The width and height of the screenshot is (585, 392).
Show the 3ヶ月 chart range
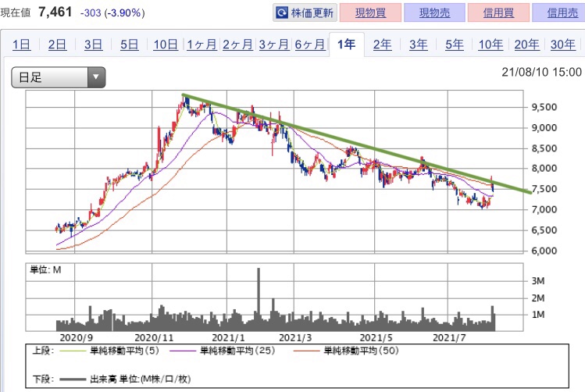point(273,45)
